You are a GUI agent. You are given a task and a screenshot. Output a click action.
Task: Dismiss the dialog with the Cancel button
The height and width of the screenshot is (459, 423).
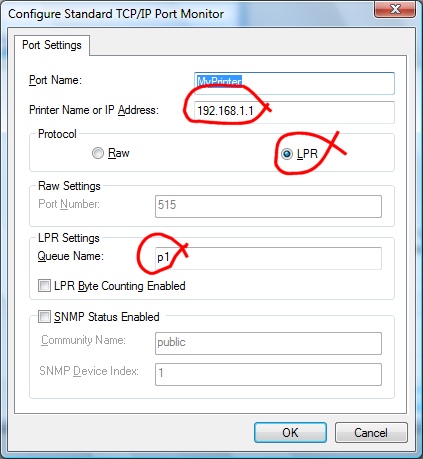pyautogui.click(x=371, y=433)
